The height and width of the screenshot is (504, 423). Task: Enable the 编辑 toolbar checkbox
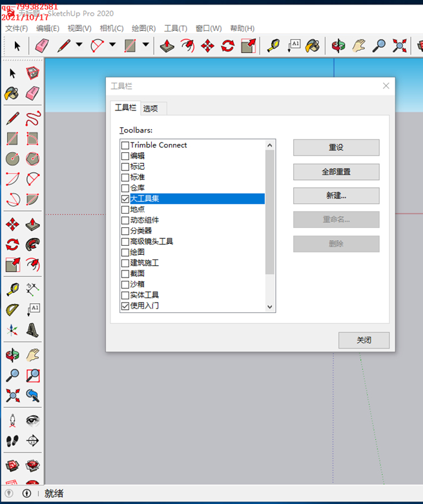[x=125, y=156]
